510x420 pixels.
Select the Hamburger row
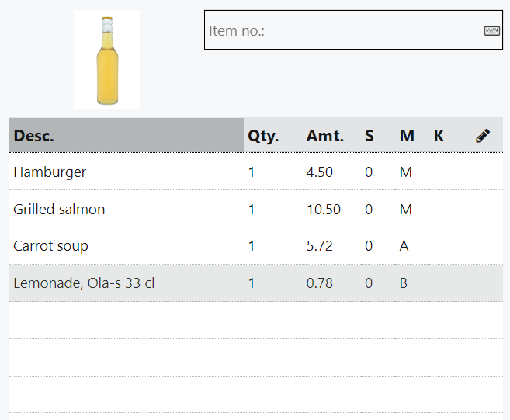point(50,172)
